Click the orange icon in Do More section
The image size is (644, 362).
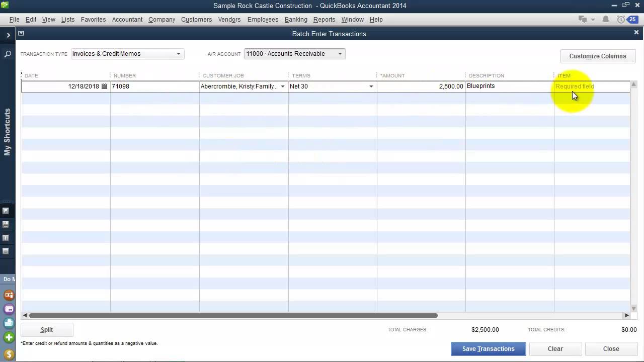pyautogui.click(x=9, y=295)
